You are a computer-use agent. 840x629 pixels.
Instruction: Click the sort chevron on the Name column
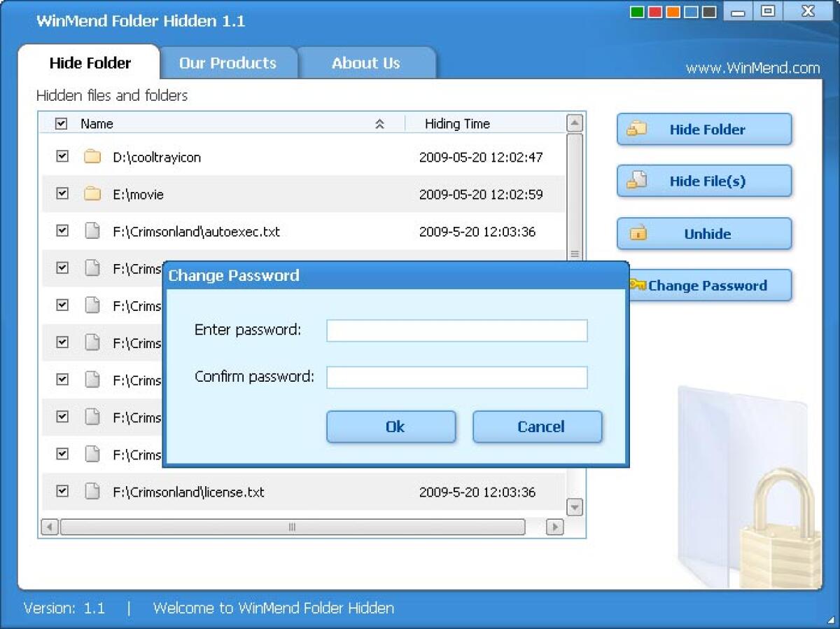(x=381, y=123)
